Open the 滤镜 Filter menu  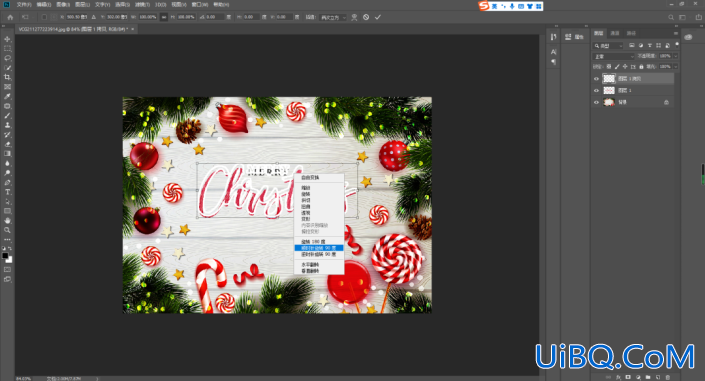pos(142,4)
